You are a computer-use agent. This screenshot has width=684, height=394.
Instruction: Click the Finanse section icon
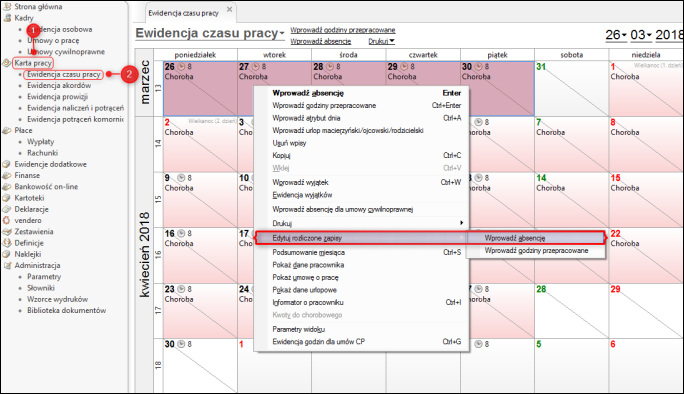(x=7, y=175)
